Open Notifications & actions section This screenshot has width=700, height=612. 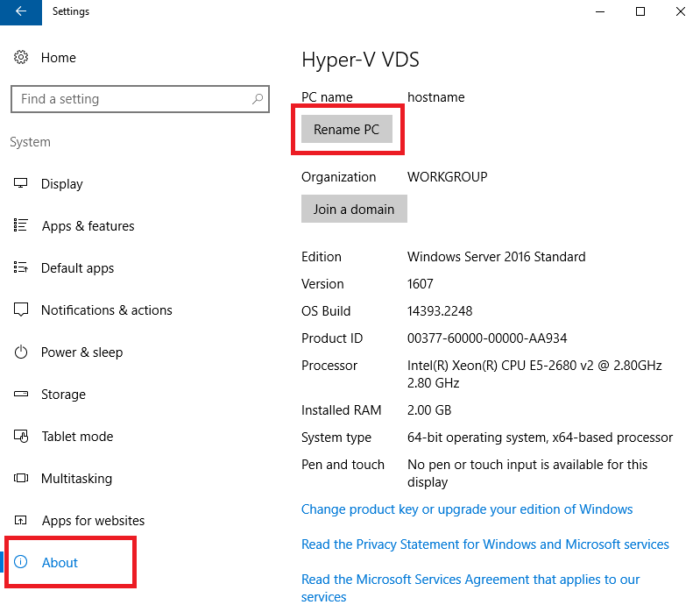click(107, 310)
